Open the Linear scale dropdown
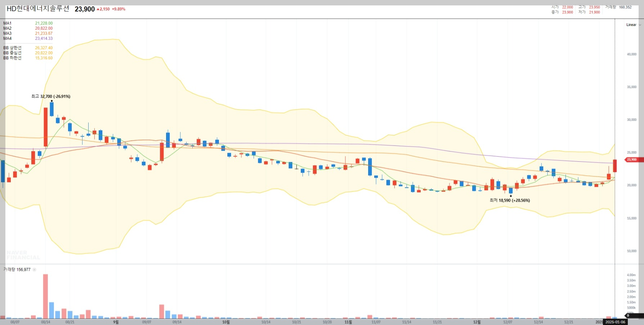 tap(633, 25)
